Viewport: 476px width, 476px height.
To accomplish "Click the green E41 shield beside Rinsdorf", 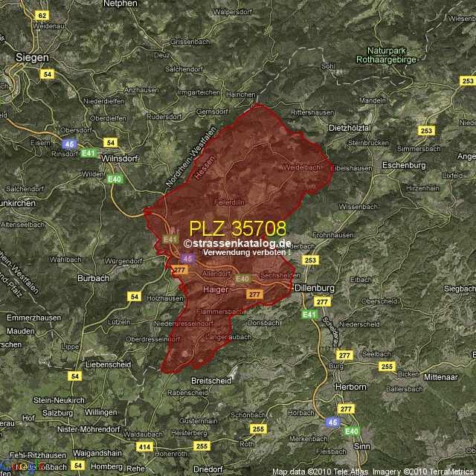I will click(89, 153).
